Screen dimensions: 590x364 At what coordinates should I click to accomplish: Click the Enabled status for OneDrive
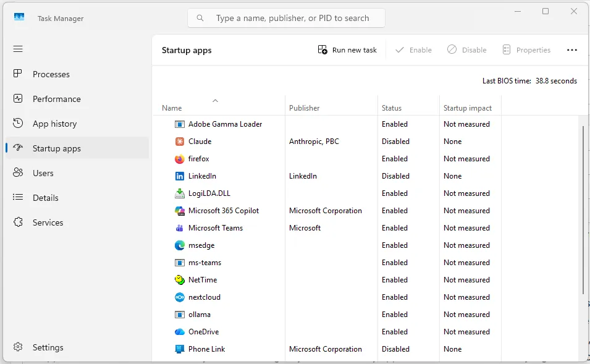395,332
